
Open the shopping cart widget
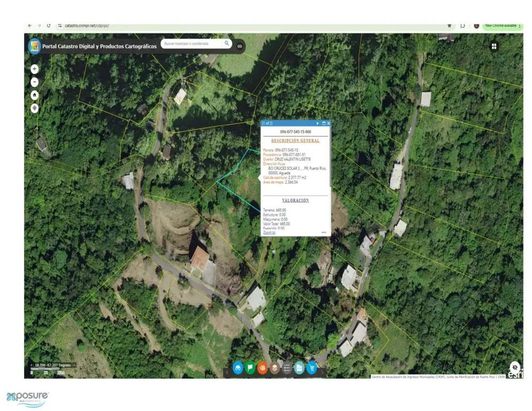coord(311,368)
